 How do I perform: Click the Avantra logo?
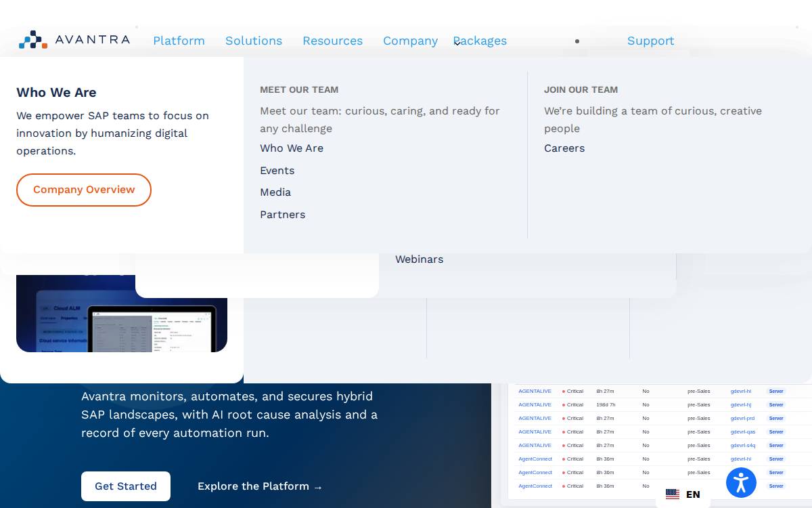pos(74,40)
